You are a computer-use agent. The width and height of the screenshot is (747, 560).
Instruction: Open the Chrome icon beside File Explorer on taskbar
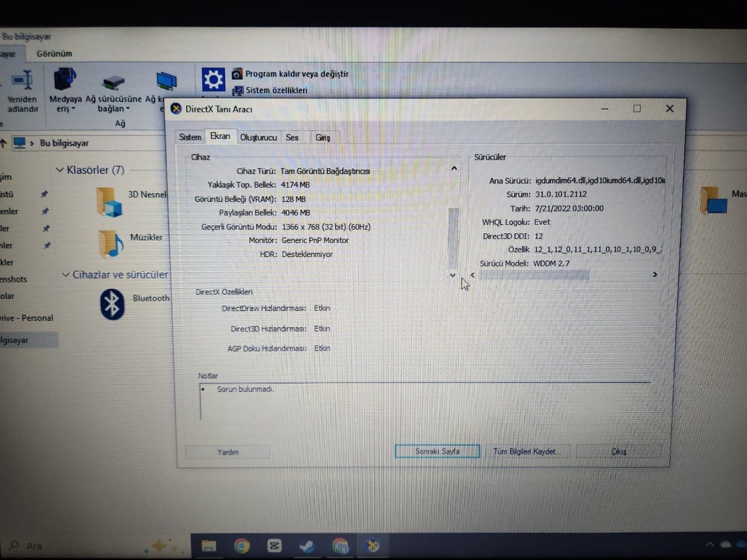(x=242, y=545)
